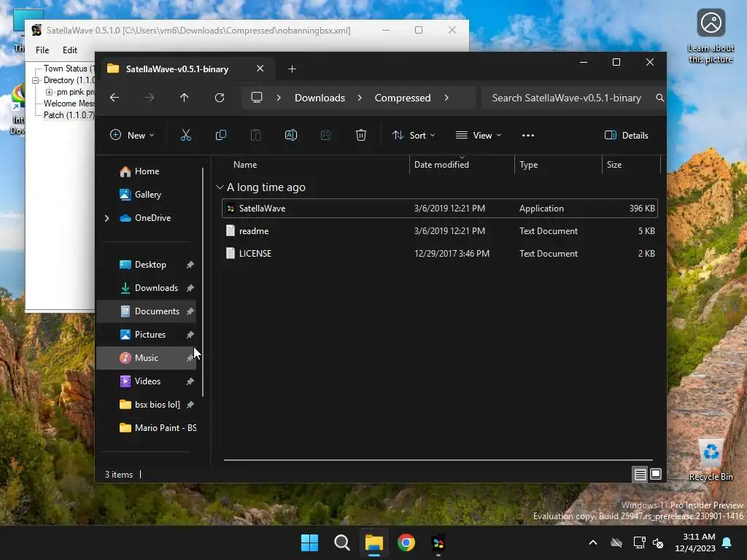Screen dimensions: 747x560
Task: Open the taskbar Search
Action: (342, 542)
